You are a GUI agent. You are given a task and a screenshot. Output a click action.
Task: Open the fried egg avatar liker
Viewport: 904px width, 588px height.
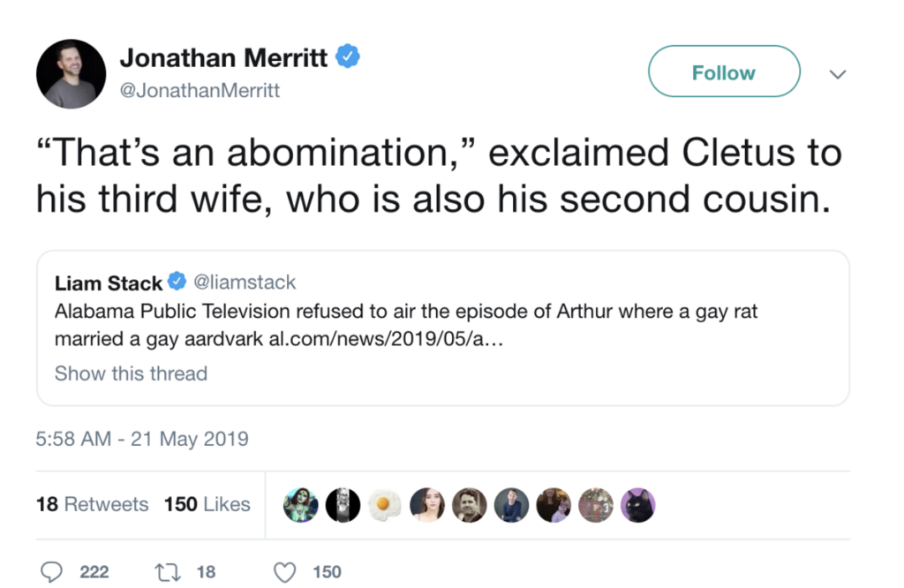click(385, 505)
